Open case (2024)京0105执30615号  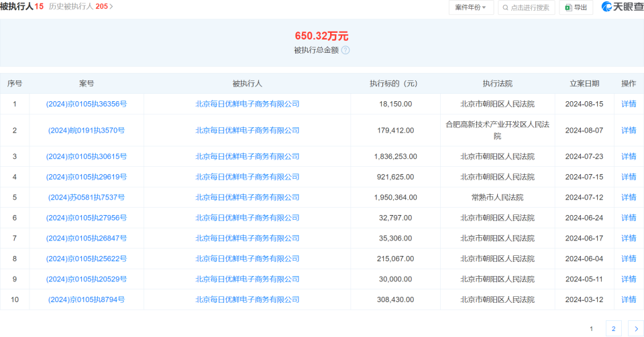click(87, 157)
